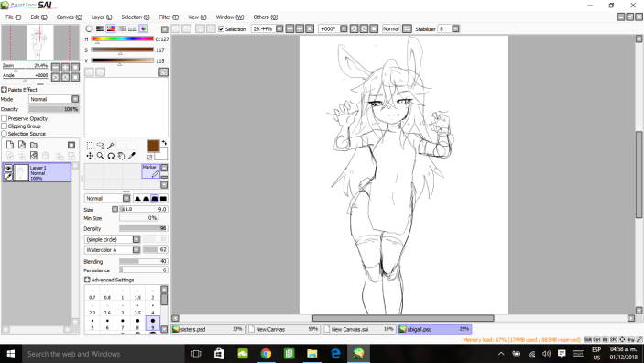
Task: Hide Layer 1 with the eye toggle
Action: 8,168
